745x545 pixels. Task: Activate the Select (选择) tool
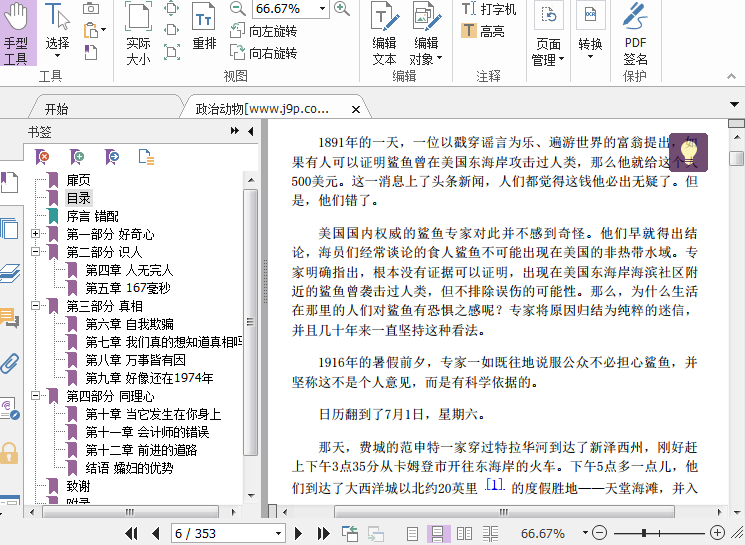(57, 31)
